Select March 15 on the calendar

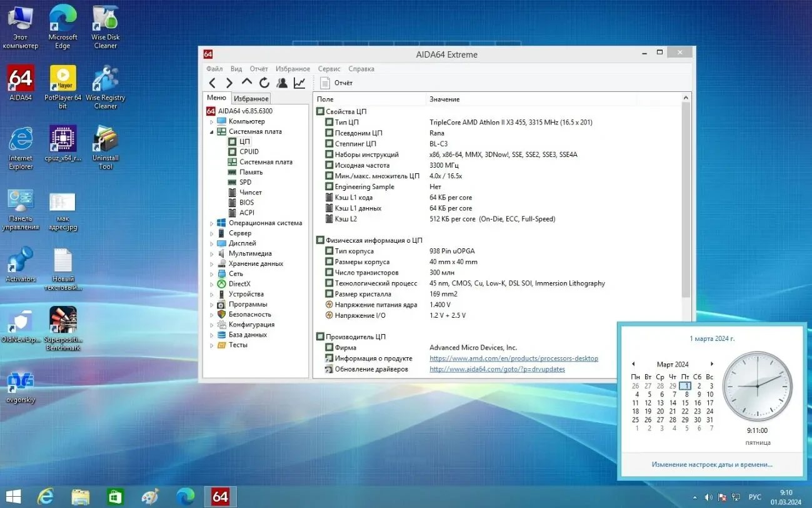point(685,403)
